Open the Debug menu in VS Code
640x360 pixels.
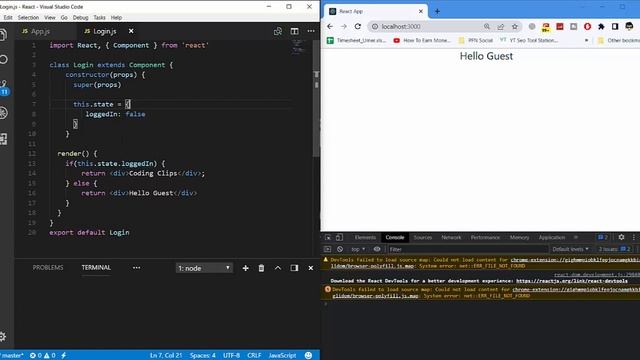(x=80, y=18)
